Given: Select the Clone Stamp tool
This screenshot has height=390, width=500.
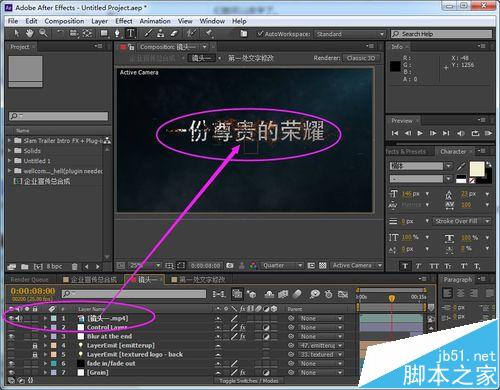Looking at the screenshot, I should 161,33.
